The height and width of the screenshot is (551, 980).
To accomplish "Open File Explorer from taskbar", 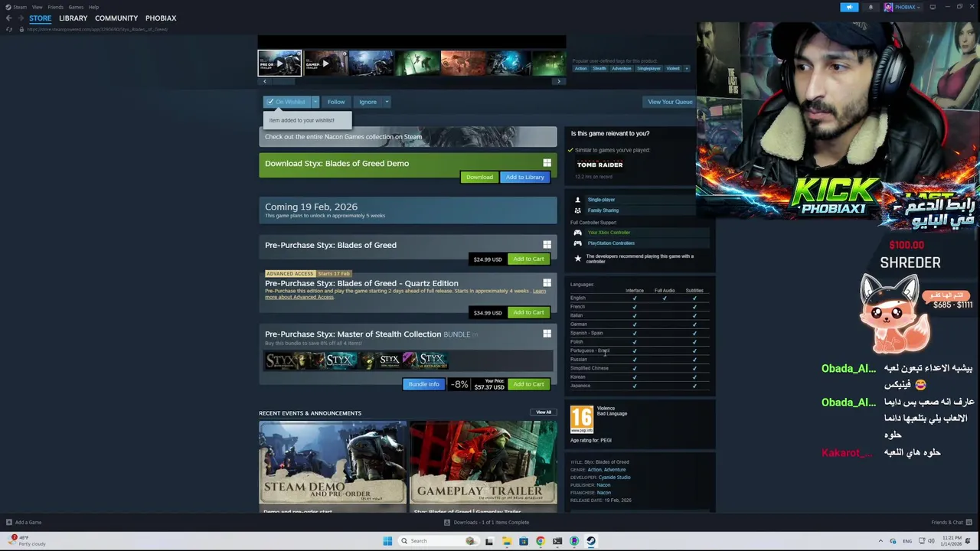I will 507,541.
